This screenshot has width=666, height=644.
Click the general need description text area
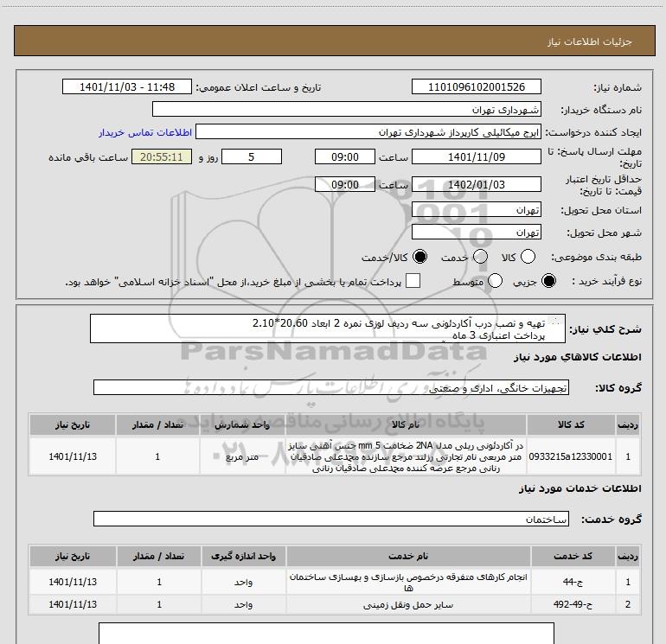click(x=328, y=328)
